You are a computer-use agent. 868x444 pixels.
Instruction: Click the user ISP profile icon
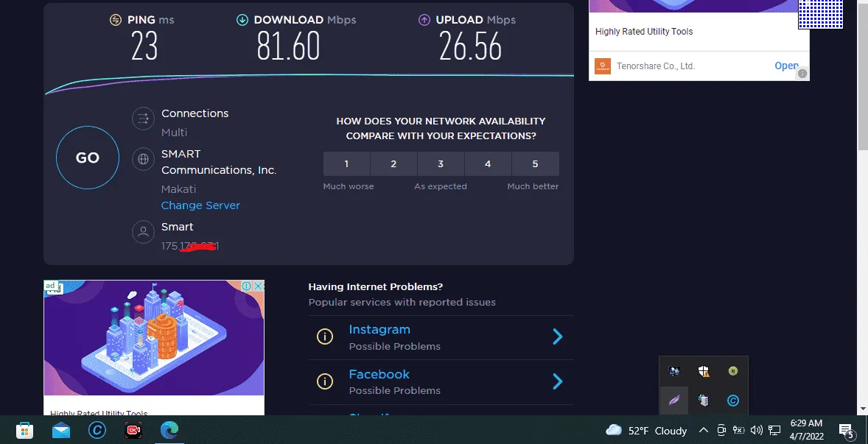(144, 232)
